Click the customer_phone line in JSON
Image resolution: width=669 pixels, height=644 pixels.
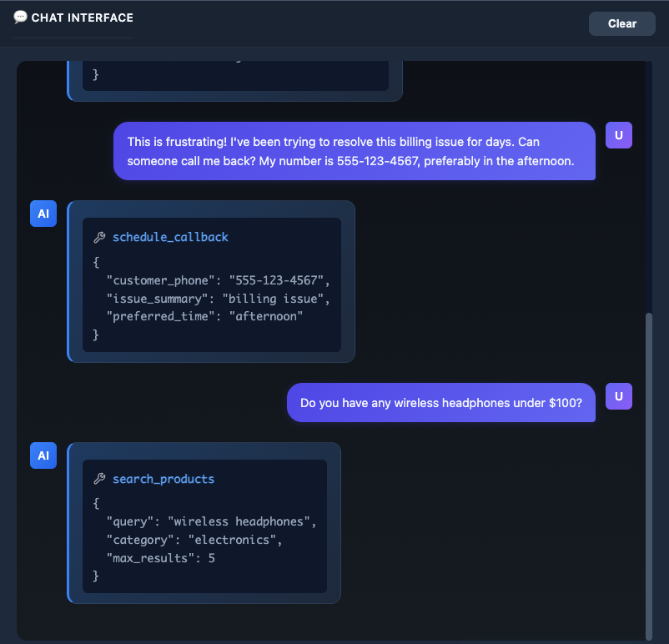tap(219, 279)
